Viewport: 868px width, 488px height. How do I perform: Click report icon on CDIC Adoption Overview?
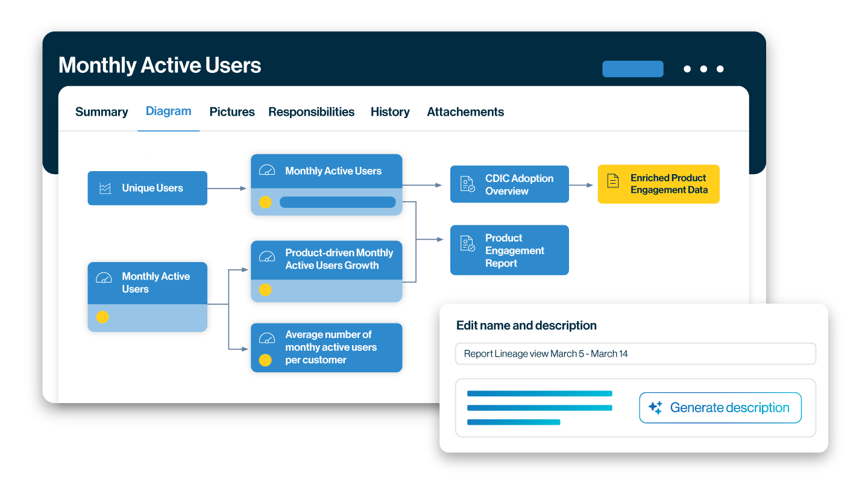tap(467, 184)
